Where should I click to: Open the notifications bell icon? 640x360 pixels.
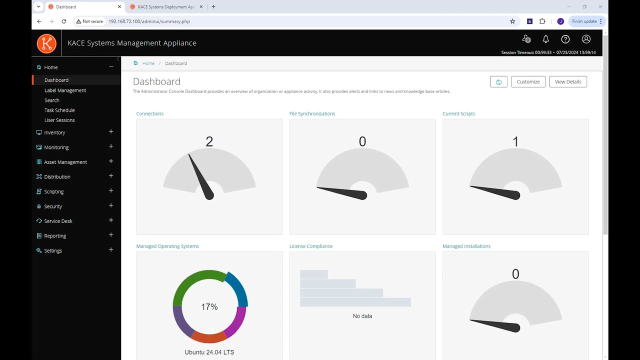tap(546, 39)
